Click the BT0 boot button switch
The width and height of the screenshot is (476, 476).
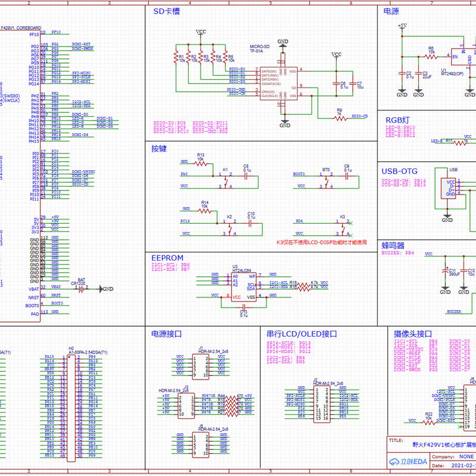click(x=326, y=181)
